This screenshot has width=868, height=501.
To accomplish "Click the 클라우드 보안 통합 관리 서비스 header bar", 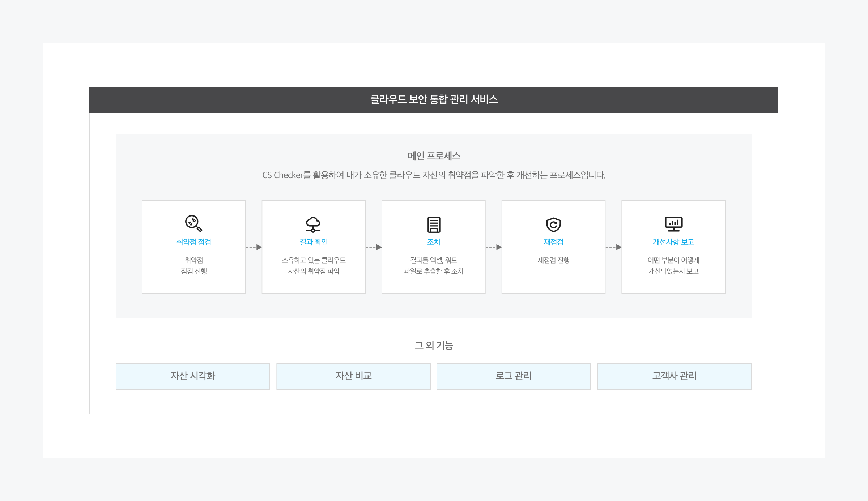I will pos(434,99).
